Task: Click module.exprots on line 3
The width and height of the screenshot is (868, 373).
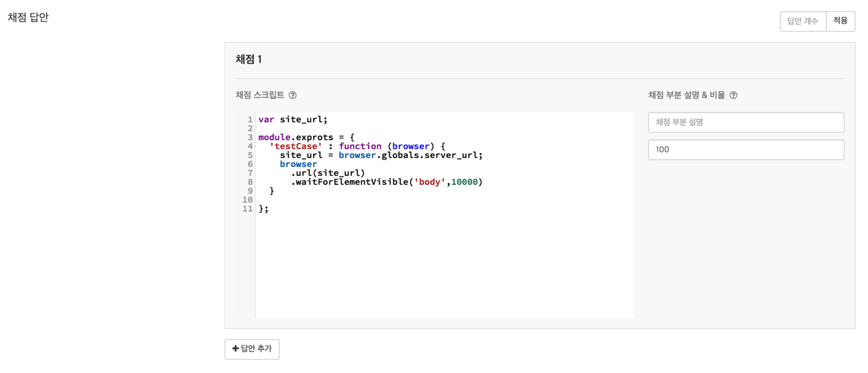Action: (x=295, y=137)
